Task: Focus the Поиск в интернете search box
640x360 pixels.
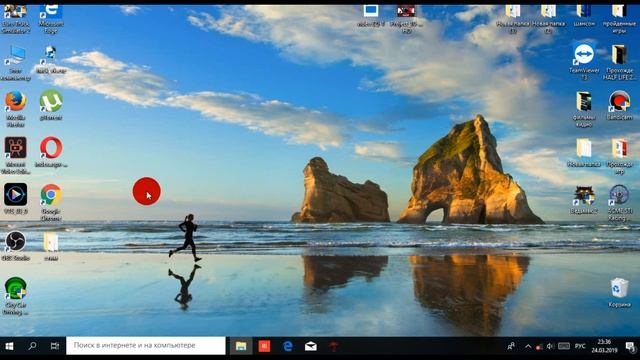Action: click(146, 346)
